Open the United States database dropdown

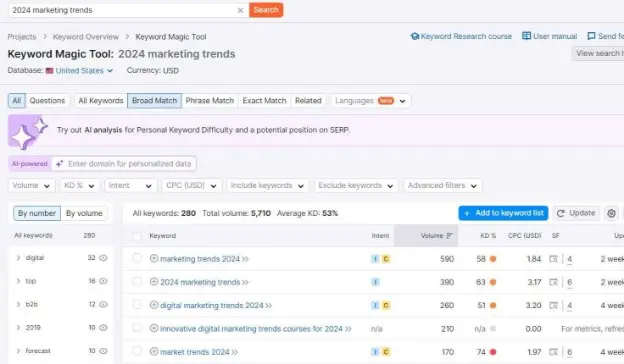[84, 71]
